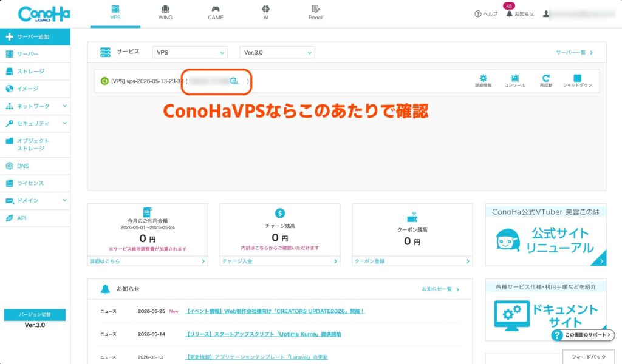The image size is (622, 364).
Task: Open Laravel template update news link
Action: pyautogui.click(x=257, y=357)
